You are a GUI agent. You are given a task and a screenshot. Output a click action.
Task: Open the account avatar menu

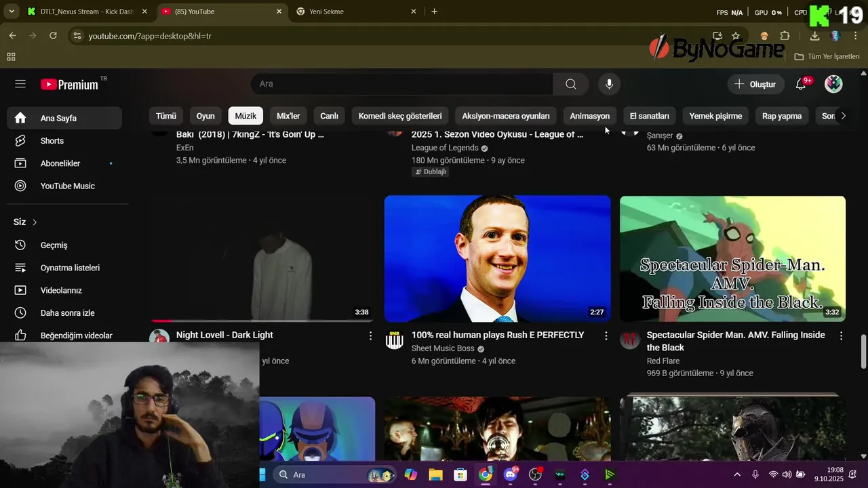(833, 84)
